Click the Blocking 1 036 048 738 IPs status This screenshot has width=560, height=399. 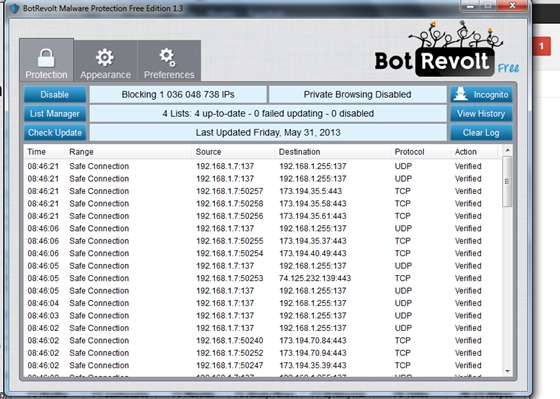[x=178, y=95]
